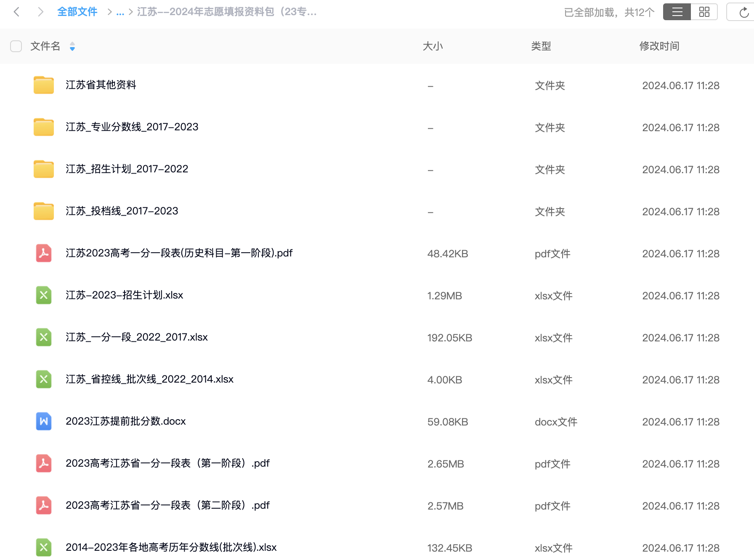Click the 2.57MB size value
Screen dimensions: 754x560
446,506
